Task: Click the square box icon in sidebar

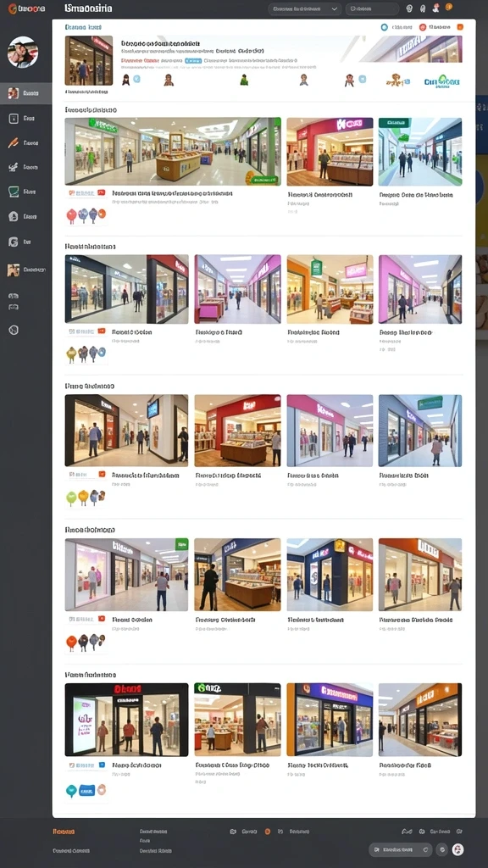Action: (14, 118)
